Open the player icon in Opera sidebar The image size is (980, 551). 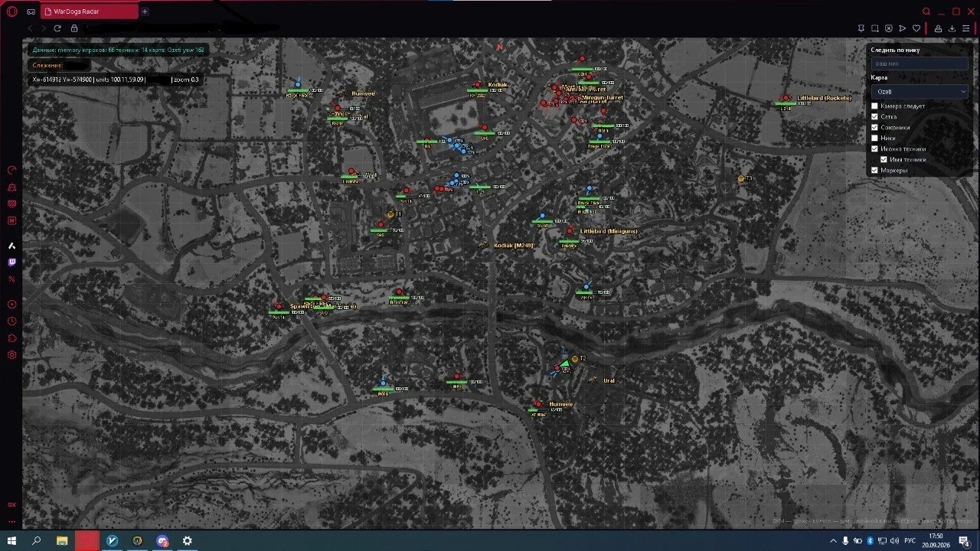point(11,305)
